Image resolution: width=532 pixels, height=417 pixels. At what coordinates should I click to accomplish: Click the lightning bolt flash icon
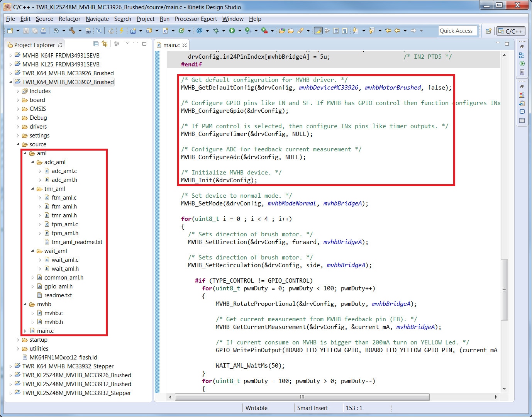pyautogui.click(x=121, y=31)
